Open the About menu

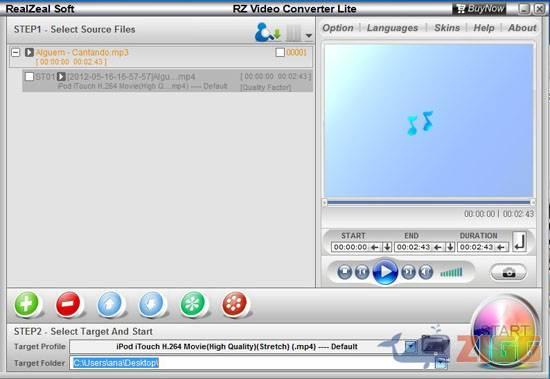tap(522, 28)
